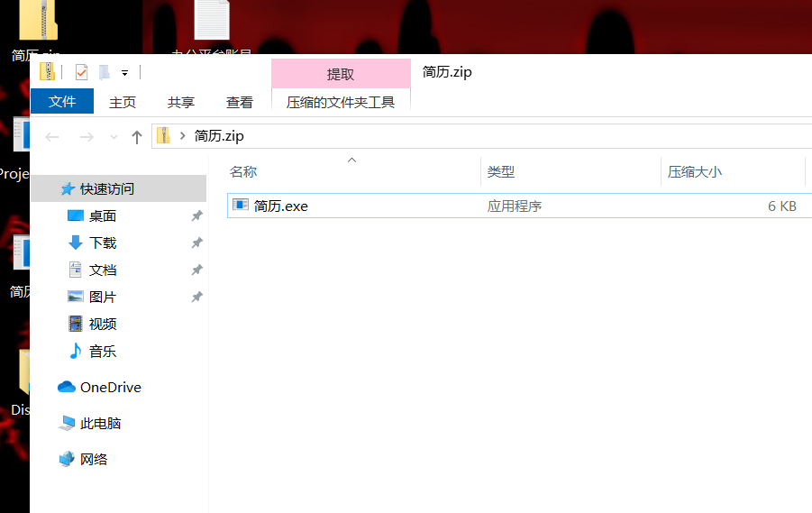This screenshot has width=812, height=513.
Task: Expand the recent locations dropdown arrow
Action: point(114,136)
